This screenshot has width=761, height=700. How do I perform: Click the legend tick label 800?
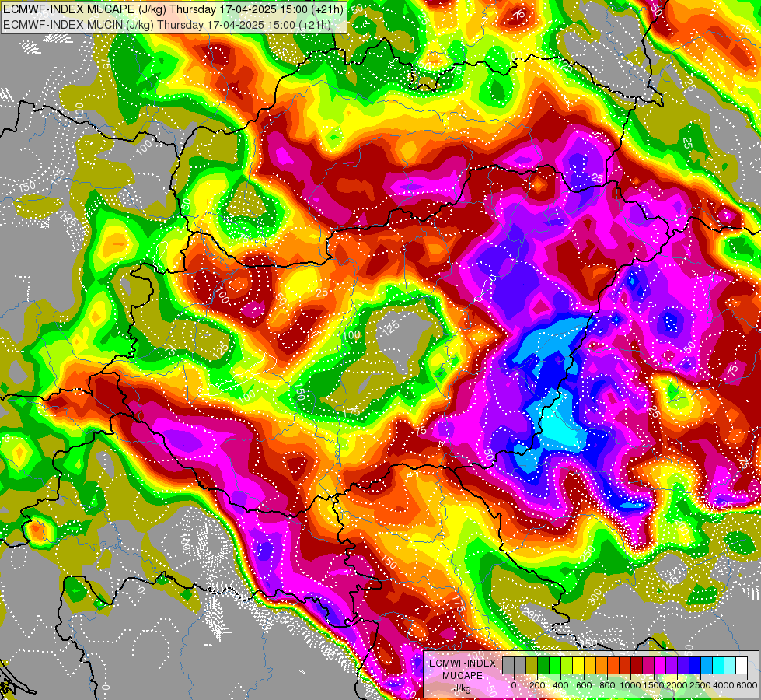click(607, 685)
